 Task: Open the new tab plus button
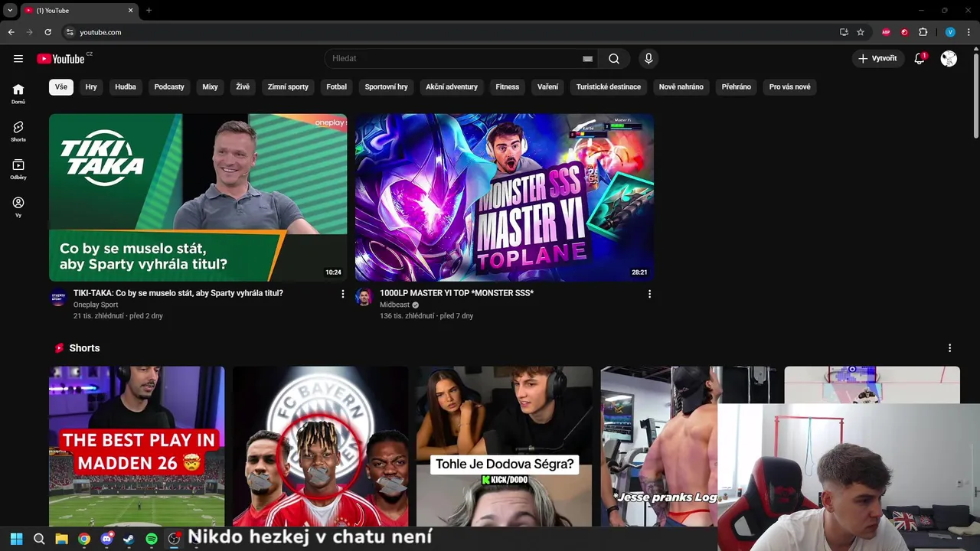(x=149, y=11)
